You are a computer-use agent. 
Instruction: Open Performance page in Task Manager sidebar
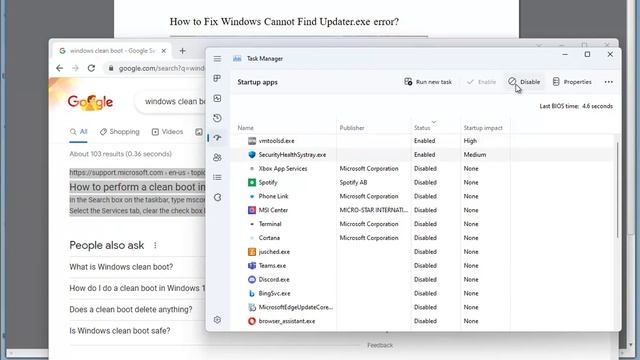(217, 98)
